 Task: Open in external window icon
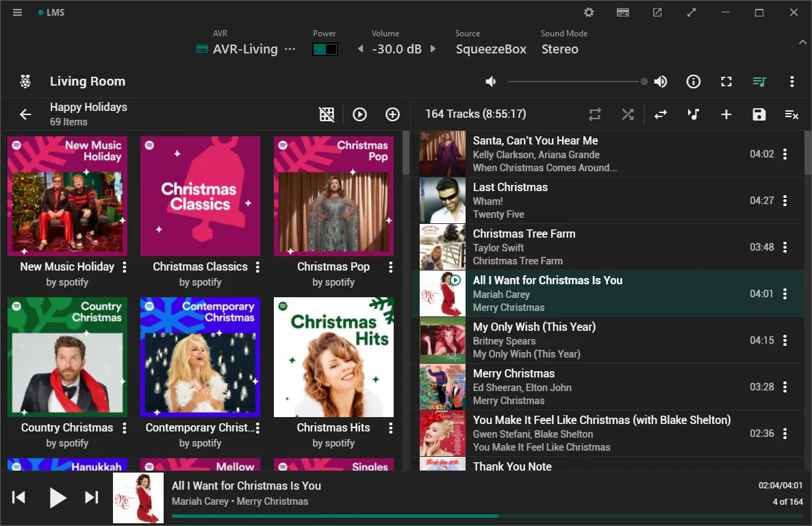[657, 12]
